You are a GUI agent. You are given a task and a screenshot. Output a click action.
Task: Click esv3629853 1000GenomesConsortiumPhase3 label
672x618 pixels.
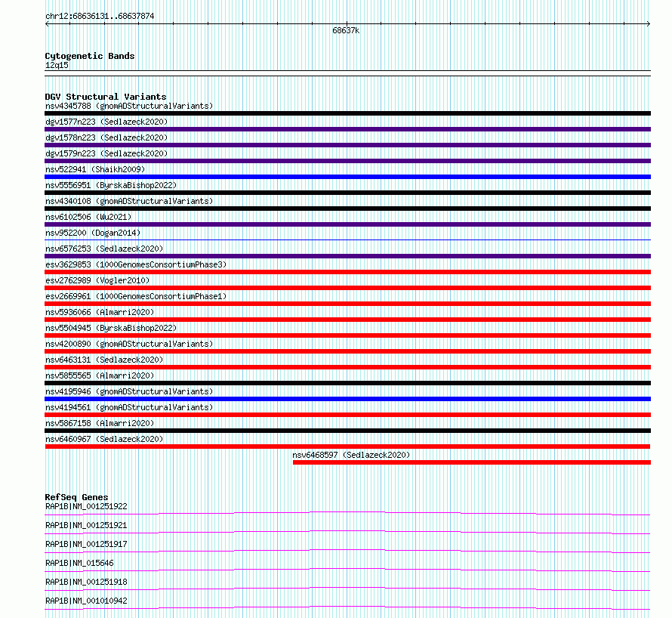(x=136, y=264)
